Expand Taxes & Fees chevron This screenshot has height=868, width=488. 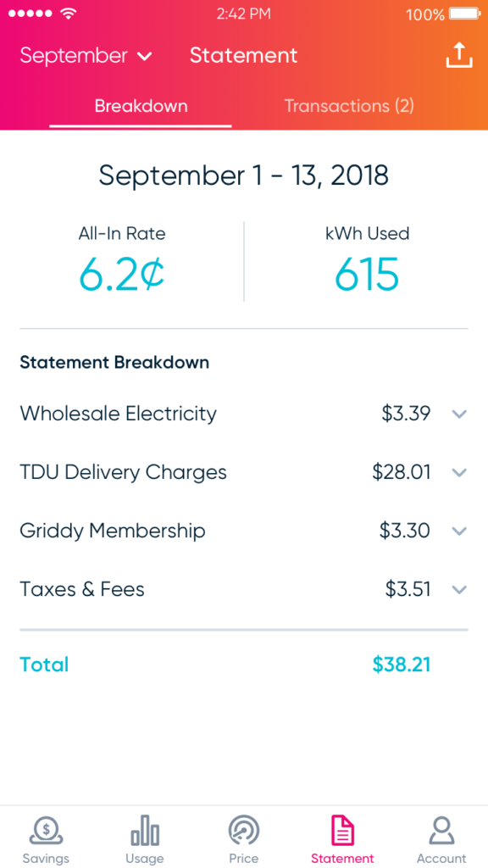coord(459,589)
